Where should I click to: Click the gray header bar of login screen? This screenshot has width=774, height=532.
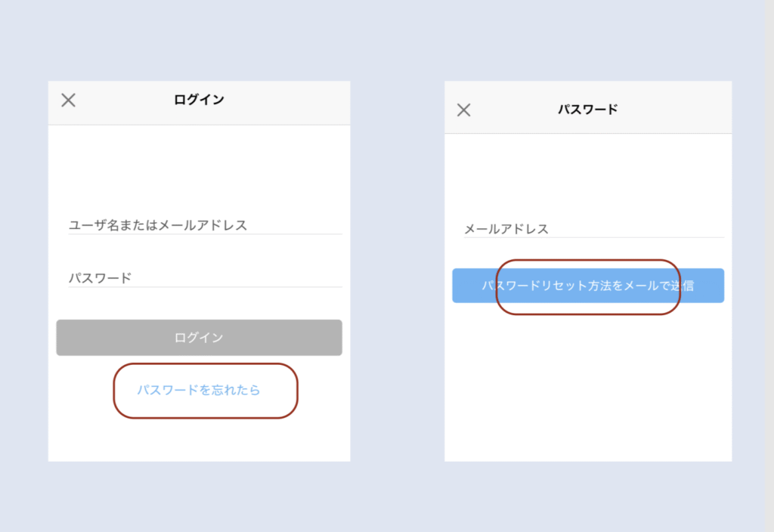[287, 102]
